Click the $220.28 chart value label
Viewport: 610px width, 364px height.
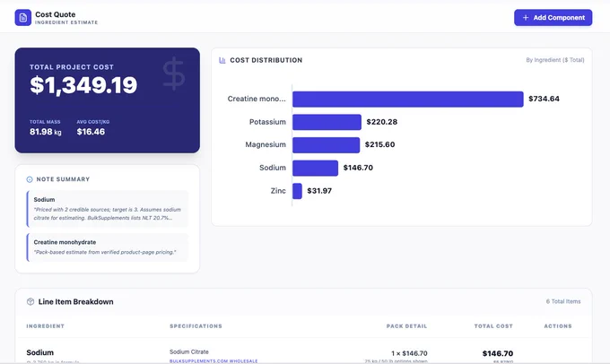[382, 122]
